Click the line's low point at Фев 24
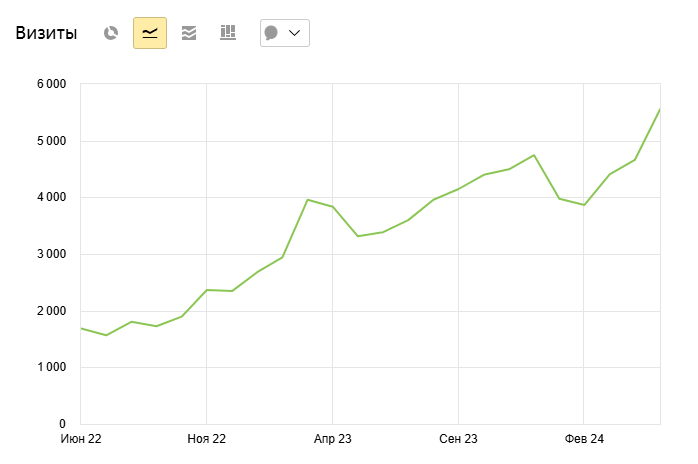698x464 pixels. click(584, 205)
